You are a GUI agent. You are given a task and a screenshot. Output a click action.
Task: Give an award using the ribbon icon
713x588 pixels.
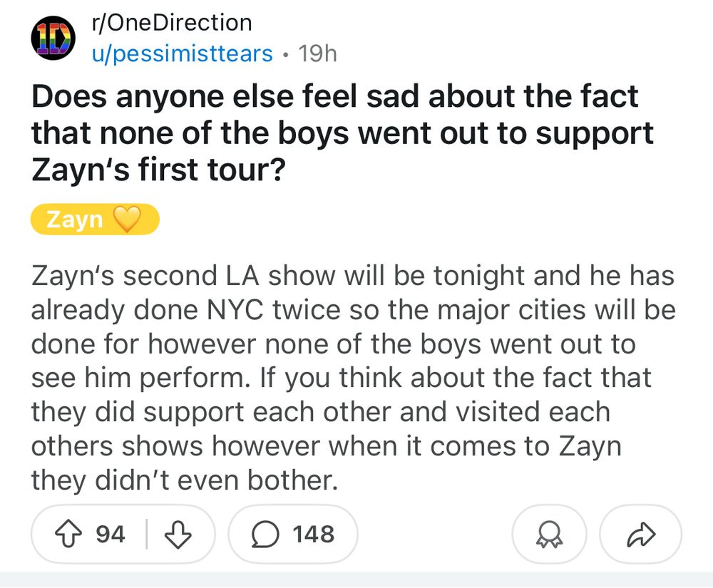tap(549, 533)
